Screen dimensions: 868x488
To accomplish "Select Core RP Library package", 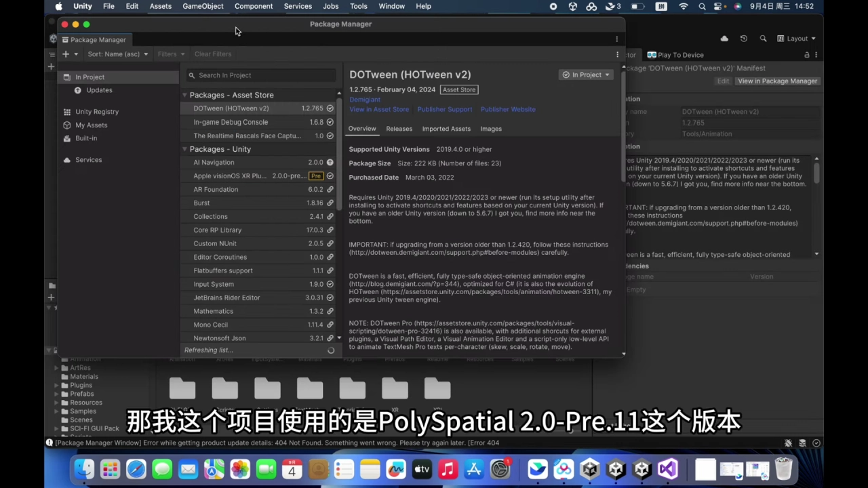I will (258, 230).
